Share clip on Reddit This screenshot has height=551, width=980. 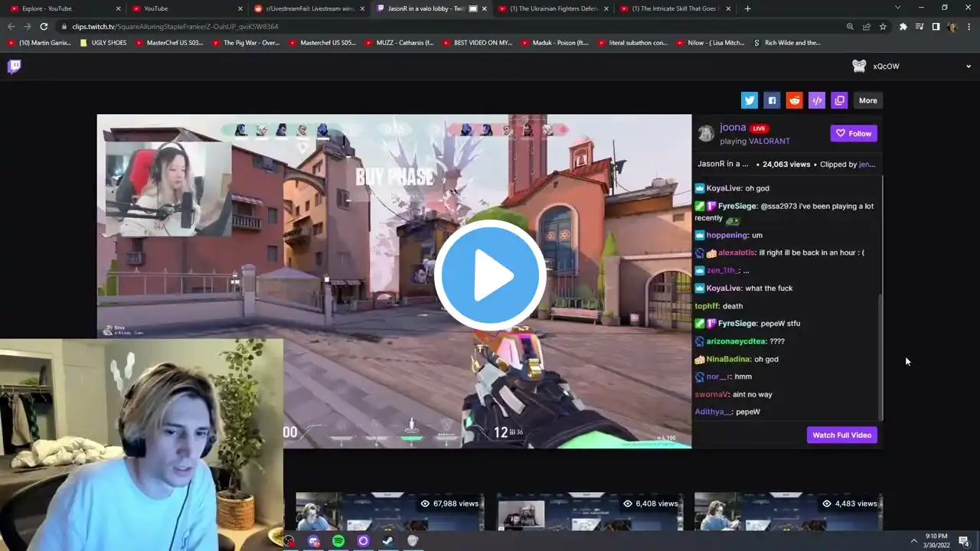pyautogui.click(x=795, y=100)
